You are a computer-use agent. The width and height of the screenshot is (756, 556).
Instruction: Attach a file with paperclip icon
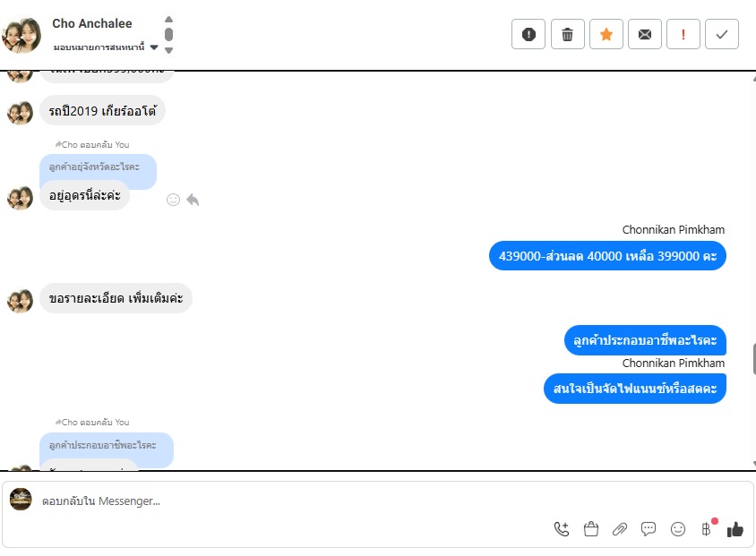(x=620, y=529)
